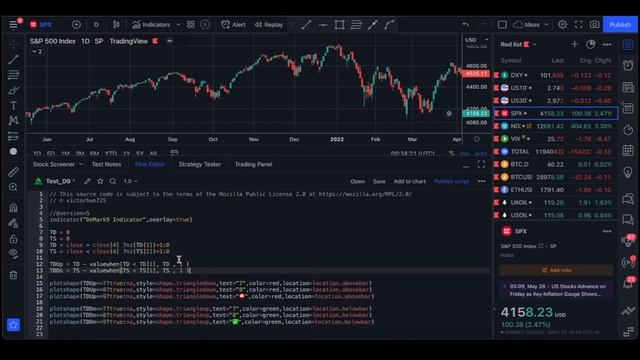Open search in Pine Editor
640x360 pixels.
pyautogui.click(x=113, y=181)
